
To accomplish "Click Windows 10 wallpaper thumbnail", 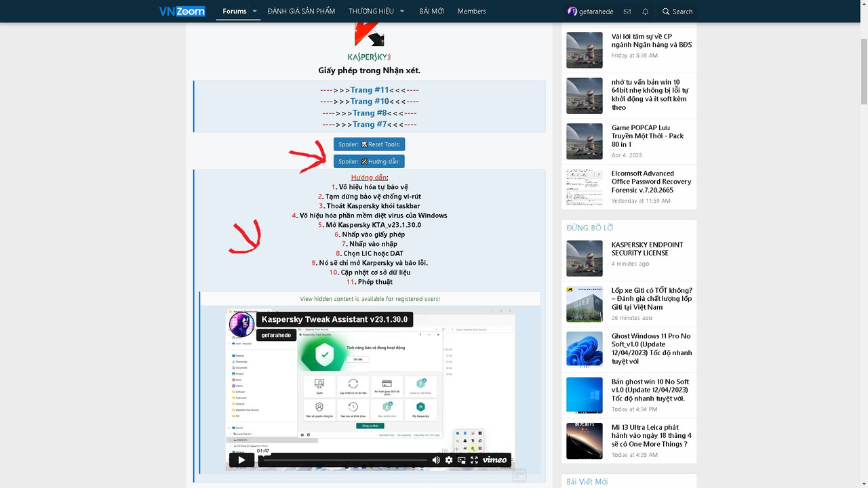I will (585, 395).
